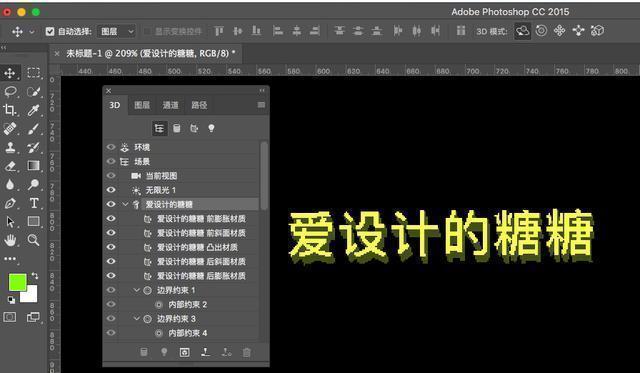The width and height of the screenshot is (640, 373).
Task: Select the Hand tool
Action: tap(10, 240)
